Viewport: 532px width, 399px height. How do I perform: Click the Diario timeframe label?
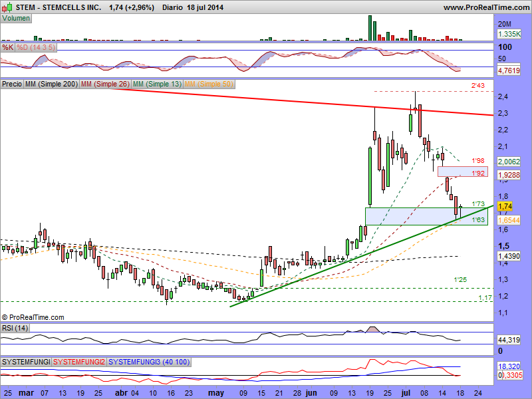(x=172, y=7)
